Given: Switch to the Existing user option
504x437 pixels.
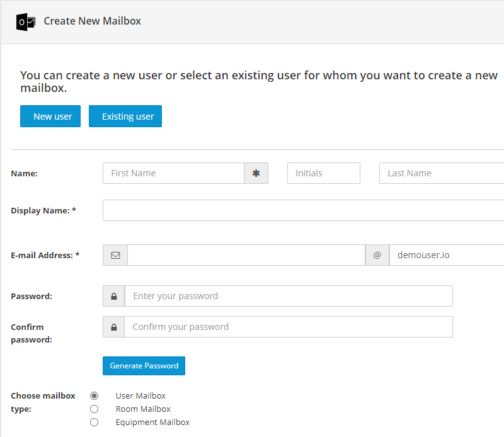Looking at the screenshot, I should [125, 116].
